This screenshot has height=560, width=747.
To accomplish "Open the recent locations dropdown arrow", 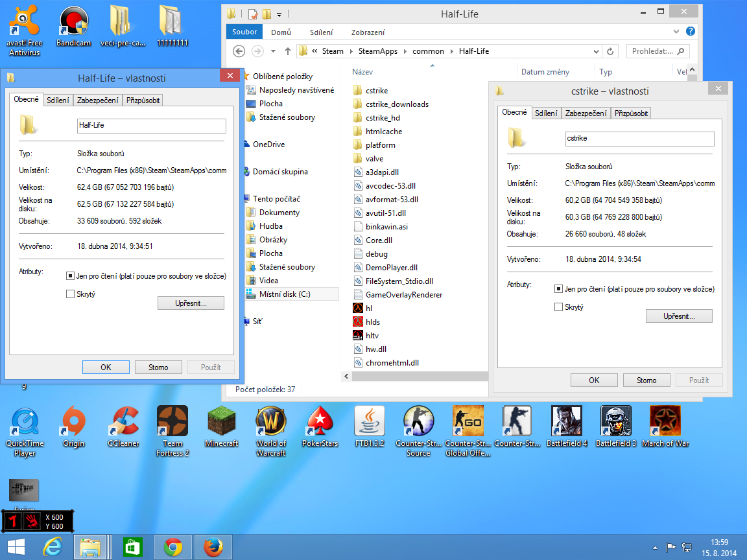I will click(273, 51).
